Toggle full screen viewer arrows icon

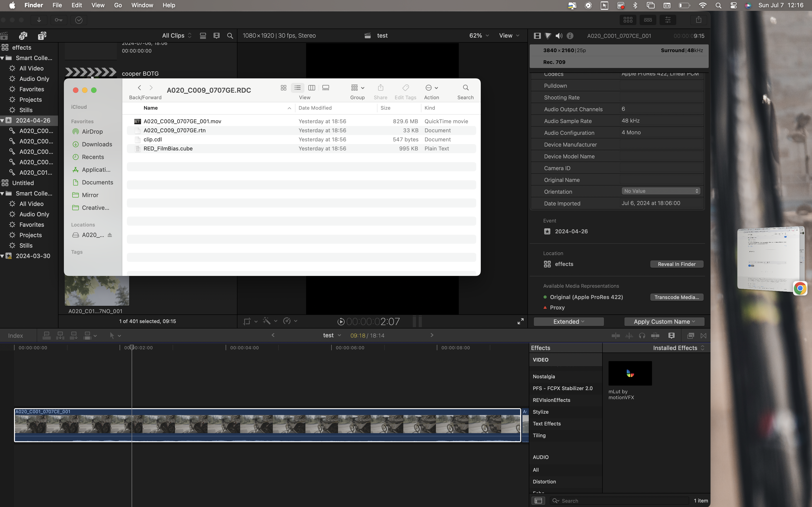[x=520, y=321]
